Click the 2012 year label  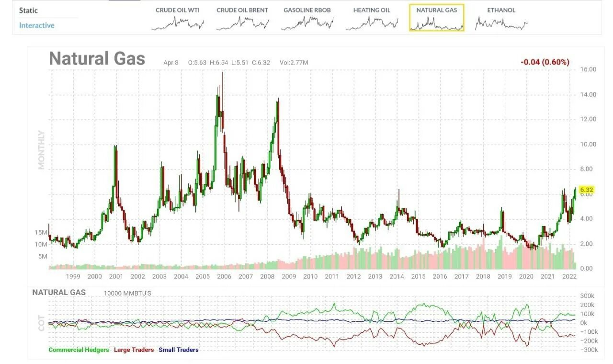point(353,276)
